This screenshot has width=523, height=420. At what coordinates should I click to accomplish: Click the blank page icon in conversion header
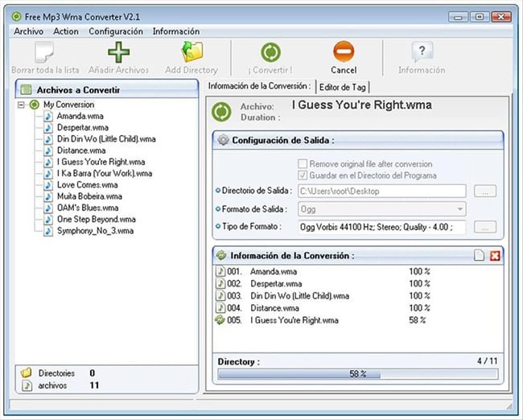tap(480, 255)
